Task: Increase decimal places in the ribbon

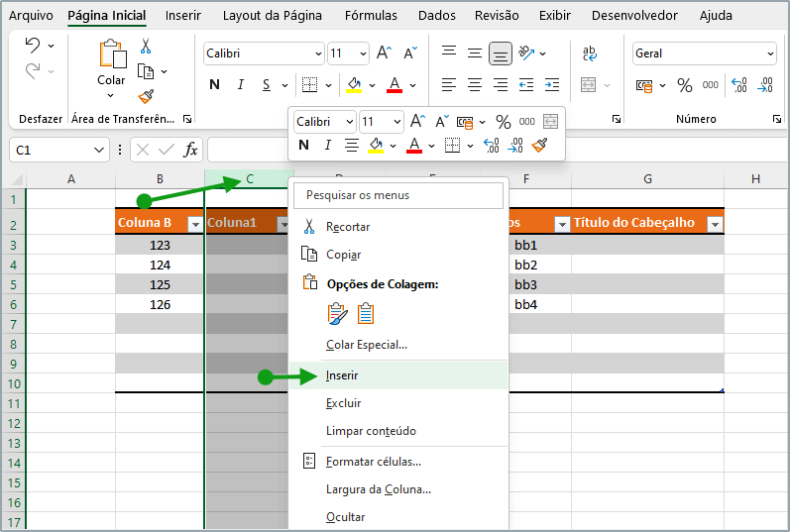Action: click(739, 85)
